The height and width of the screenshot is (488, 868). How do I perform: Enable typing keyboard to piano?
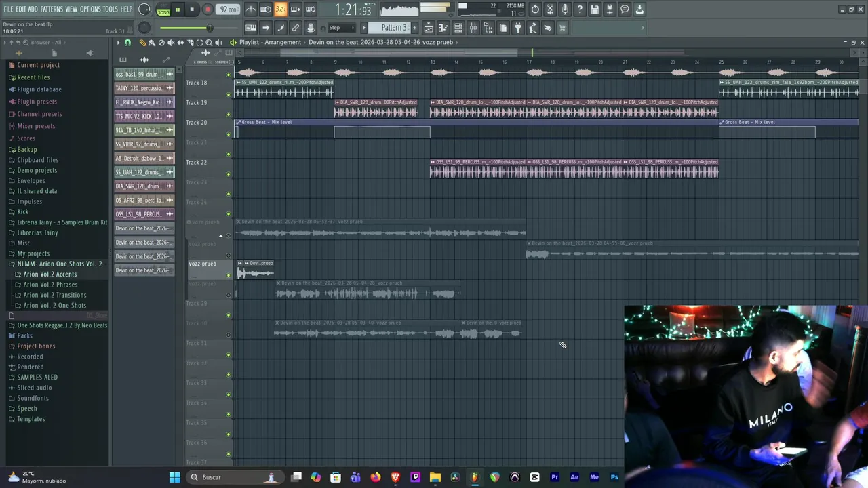click(x=251, y=28)
